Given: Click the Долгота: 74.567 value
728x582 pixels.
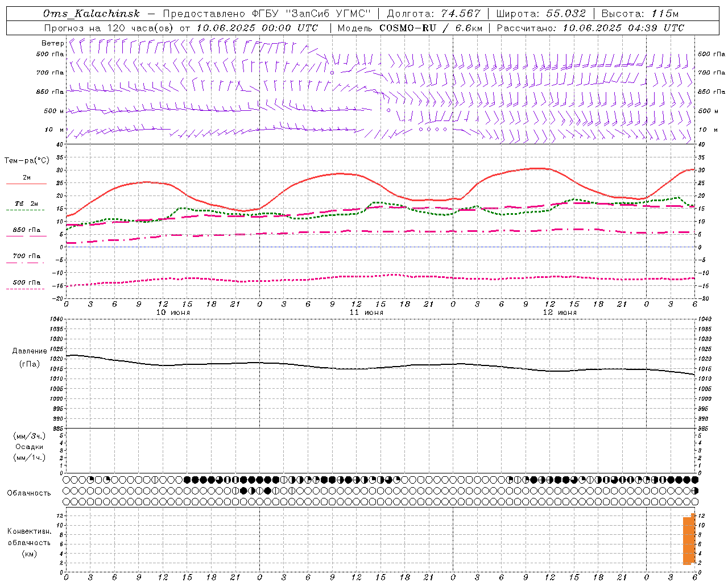Looking at the screenshot, I should pyautogui.click(x=434, y=14).
